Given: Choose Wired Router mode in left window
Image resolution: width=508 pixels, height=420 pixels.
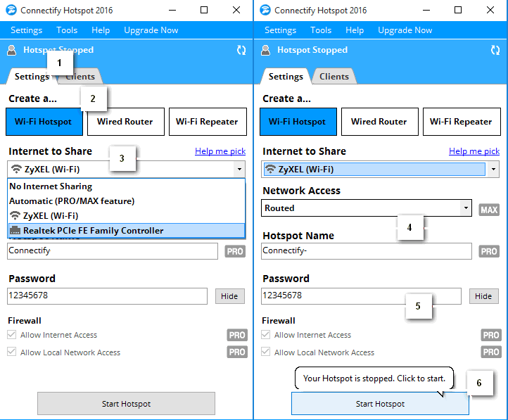Looking at the screenshot, I should 126,122.
